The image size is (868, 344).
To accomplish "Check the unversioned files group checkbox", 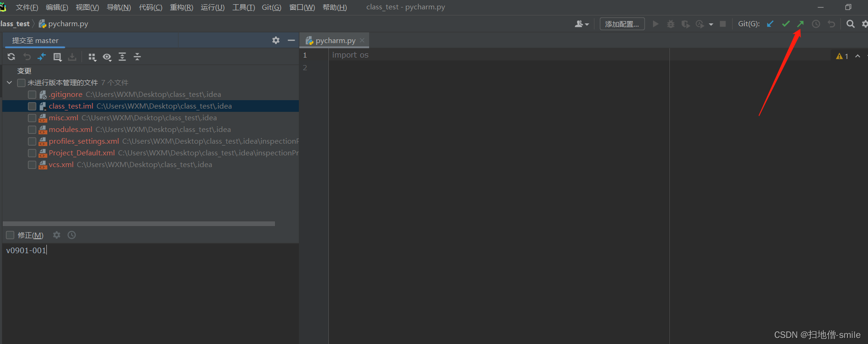I will point(21,83).
